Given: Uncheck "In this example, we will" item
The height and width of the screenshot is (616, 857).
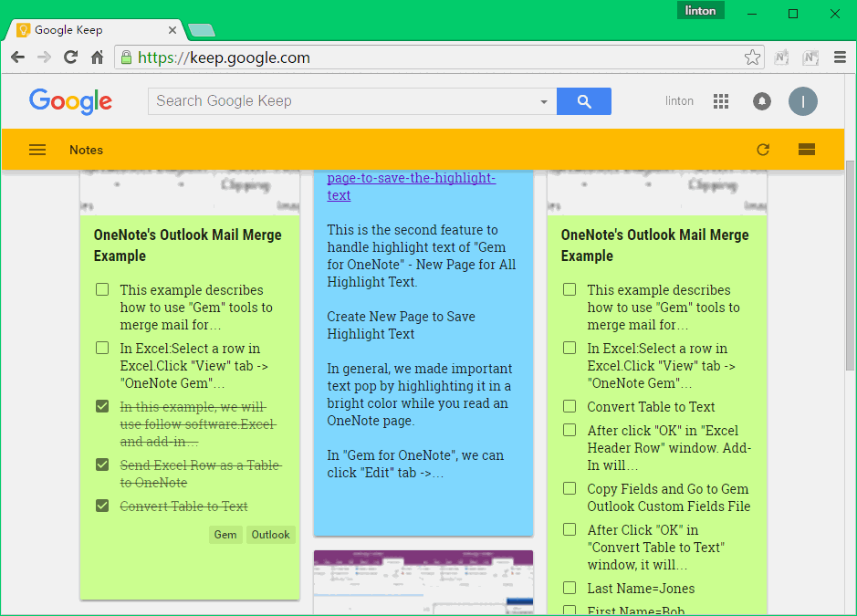Looking at the screenshot, I should pyautogui.click(x=102, y=407).
